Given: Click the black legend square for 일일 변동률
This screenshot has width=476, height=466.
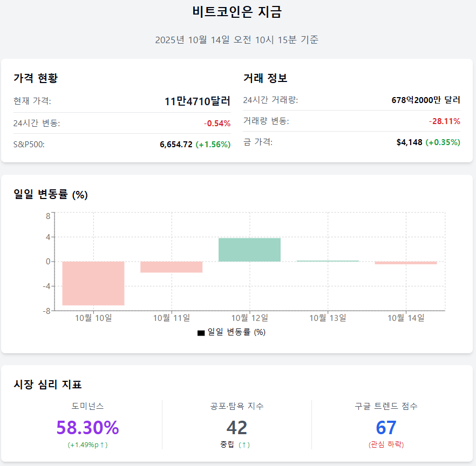Looking at the screenshot, I should pyautogui.click(x=201, y=333).
